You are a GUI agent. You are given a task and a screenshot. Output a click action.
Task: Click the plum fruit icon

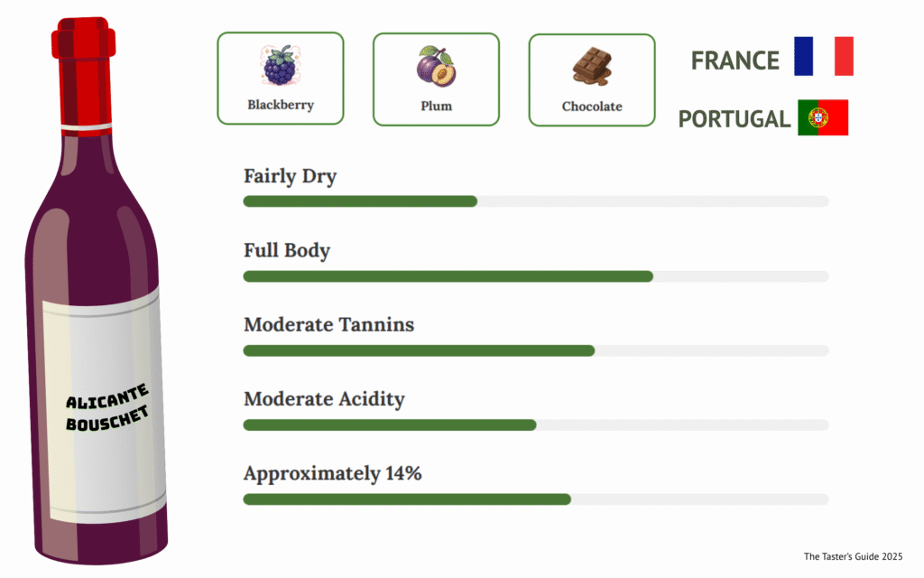point(436,66)
